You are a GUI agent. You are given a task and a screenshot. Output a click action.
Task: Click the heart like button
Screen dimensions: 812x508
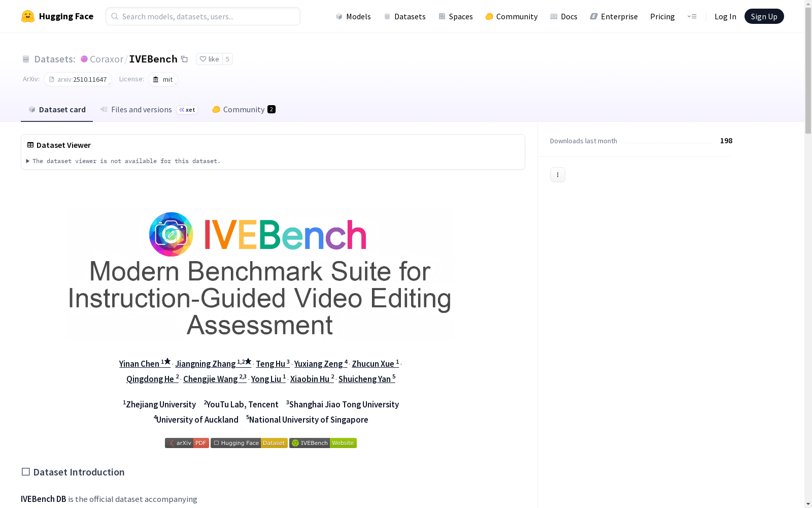(x=209, y=59)
